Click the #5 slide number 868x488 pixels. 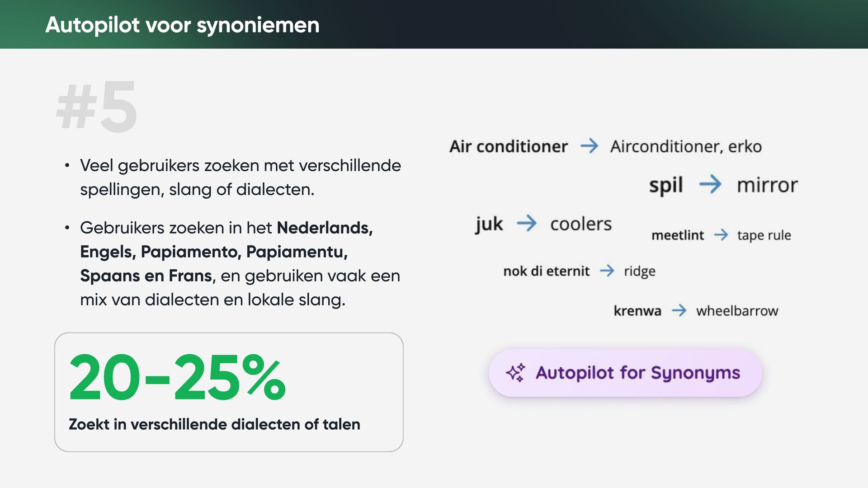pos(96,107)
